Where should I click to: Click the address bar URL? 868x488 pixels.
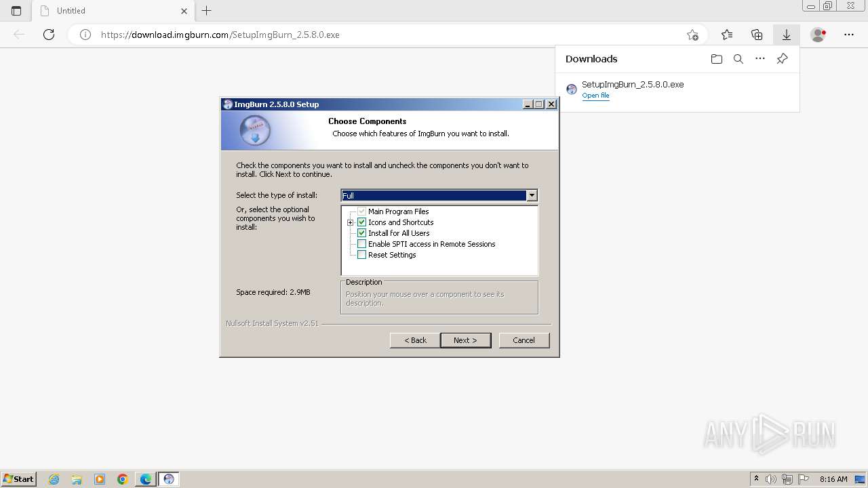click(220, 35)
